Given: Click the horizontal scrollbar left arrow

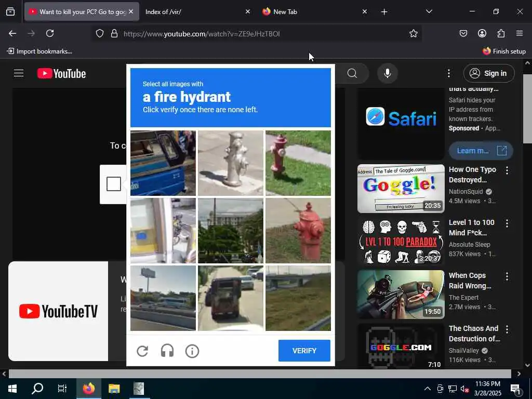Looking at the screenshot, I should [x=4, y=374].
